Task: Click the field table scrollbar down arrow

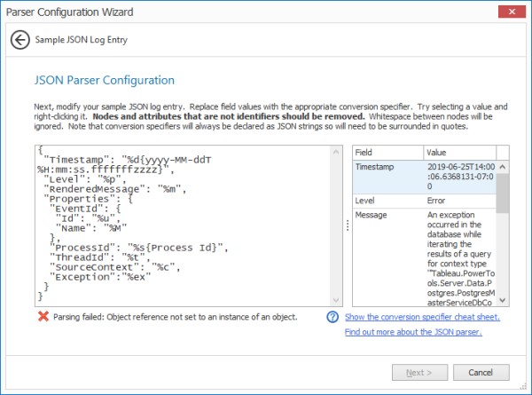Action: tap(503, 300)
